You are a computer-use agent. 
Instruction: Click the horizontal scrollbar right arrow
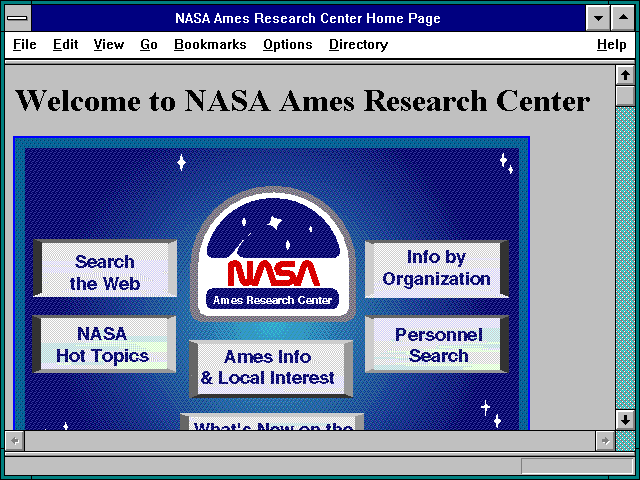(x=605, y=440)
